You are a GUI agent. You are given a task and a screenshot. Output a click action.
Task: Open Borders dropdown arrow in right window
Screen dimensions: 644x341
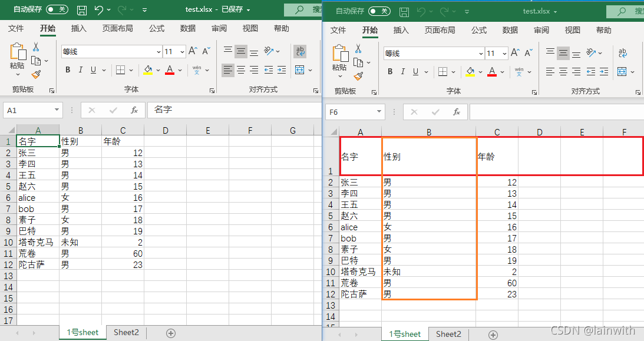pos(454,72)
